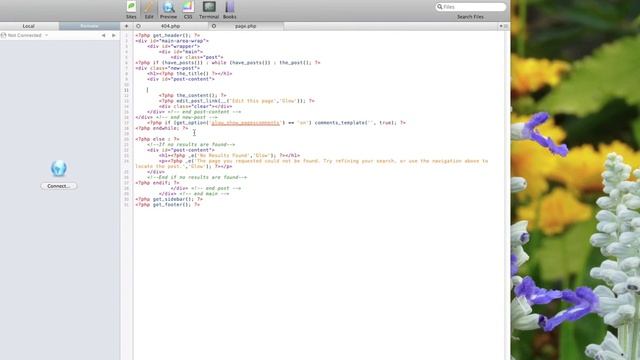This screenshot has width=640, height=360.
Task: Click the edit_post_link code line
Action: click(x=237, y=101)
